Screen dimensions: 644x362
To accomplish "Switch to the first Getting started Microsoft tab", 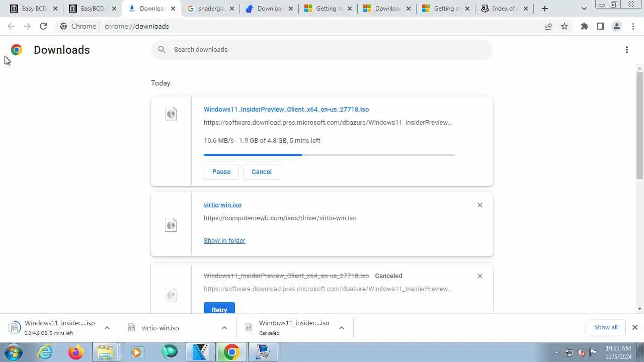I will (x=329, y=9).
